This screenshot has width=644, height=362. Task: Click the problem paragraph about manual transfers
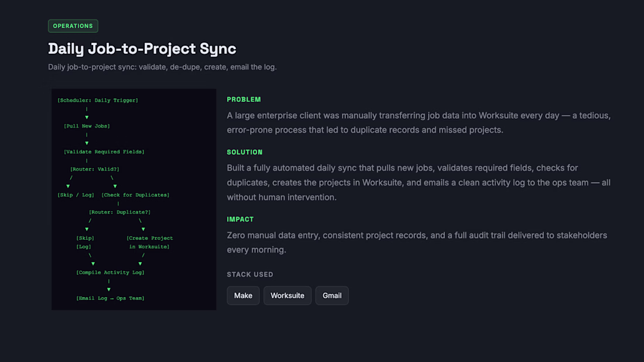[x=419, y=123]
